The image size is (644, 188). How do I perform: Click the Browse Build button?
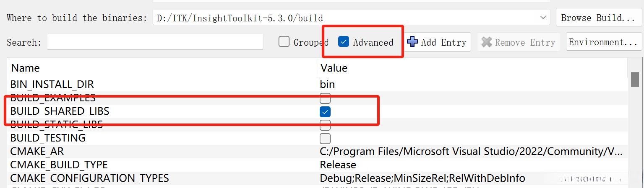[x=598, y=18]
